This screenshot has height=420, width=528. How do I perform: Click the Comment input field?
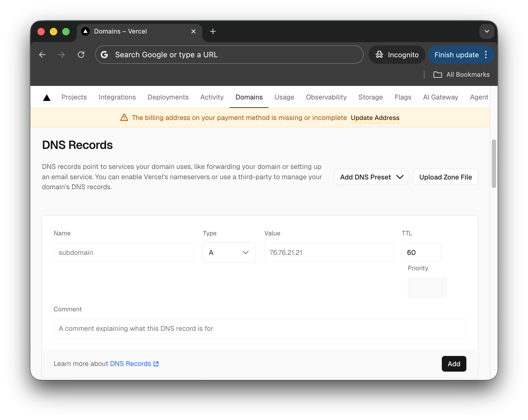pyautogui.click(x=259, y=328)
